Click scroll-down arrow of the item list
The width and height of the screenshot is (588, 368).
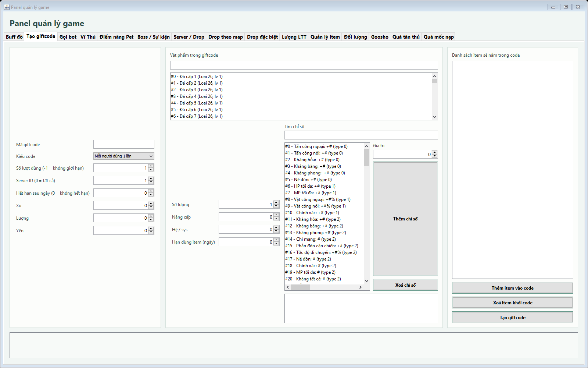click(x=435, y=117)
